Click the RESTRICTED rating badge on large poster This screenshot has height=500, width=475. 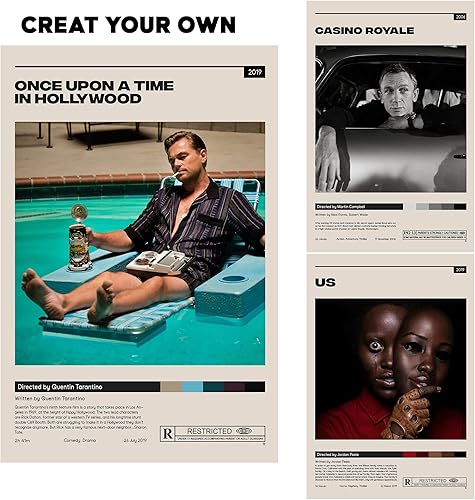(213, 434)
